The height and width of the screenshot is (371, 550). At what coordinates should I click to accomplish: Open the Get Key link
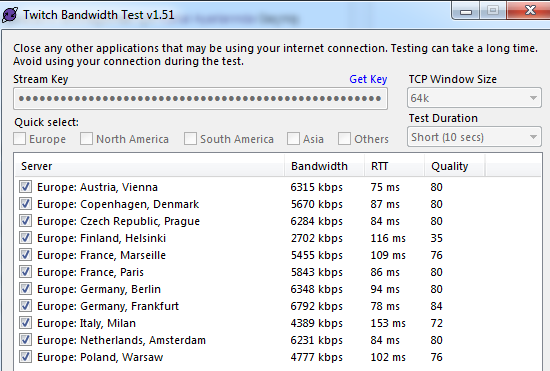(368, 79)
